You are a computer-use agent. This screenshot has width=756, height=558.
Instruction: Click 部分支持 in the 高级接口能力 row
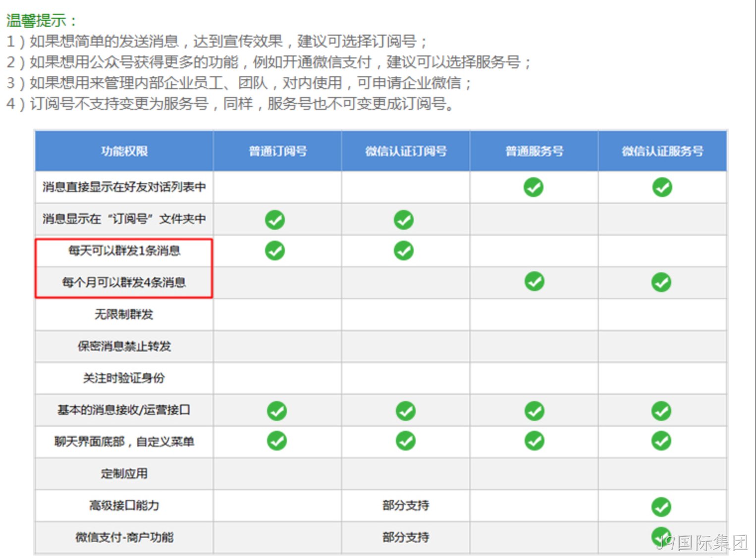[x=406, y=506]
